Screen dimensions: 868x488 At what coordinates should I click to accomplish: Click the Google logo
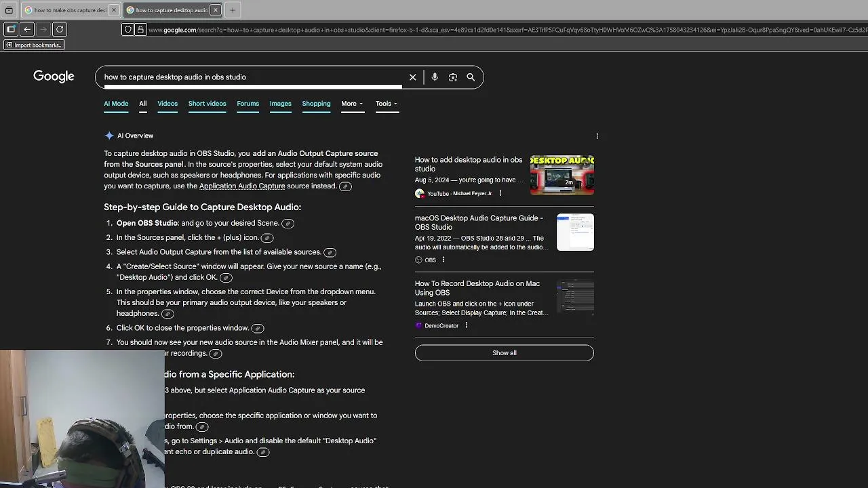[54, 77]
